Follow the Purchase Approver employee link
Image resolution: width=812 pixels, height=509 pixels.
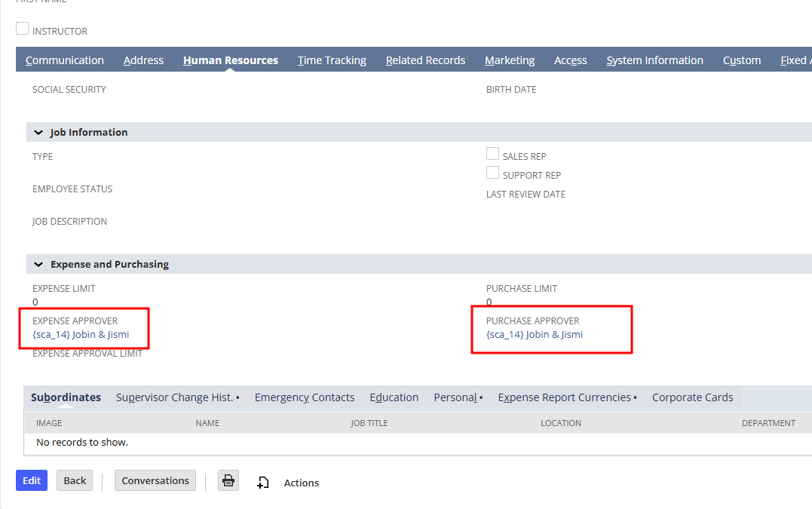[535, 334]
